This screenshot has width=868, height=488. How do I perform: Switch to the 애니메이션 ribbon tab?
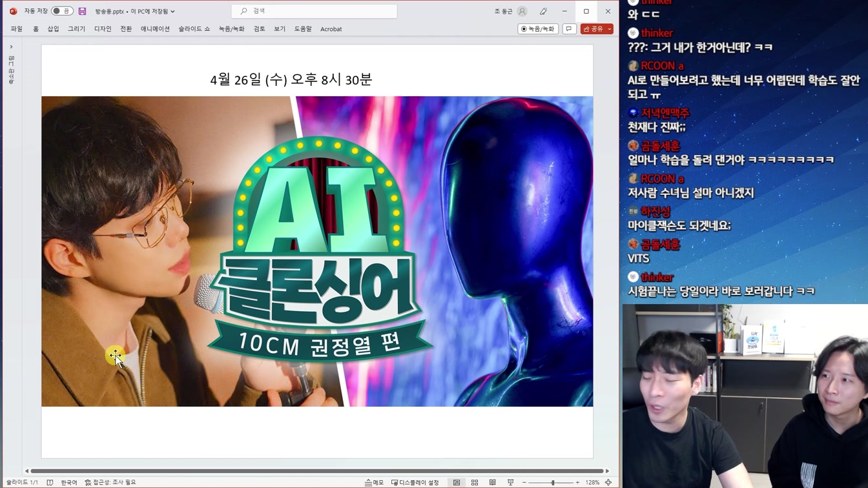[x=155, y=29]
